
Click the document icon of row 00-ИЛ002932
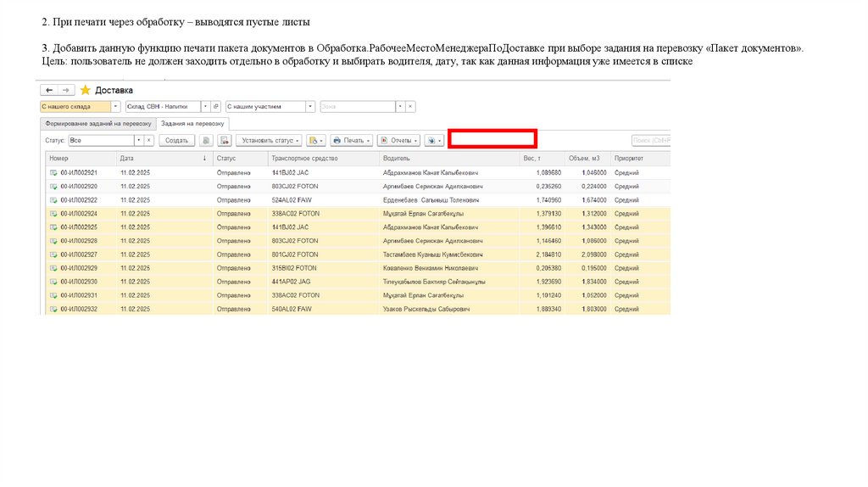[x=53, y=309]
